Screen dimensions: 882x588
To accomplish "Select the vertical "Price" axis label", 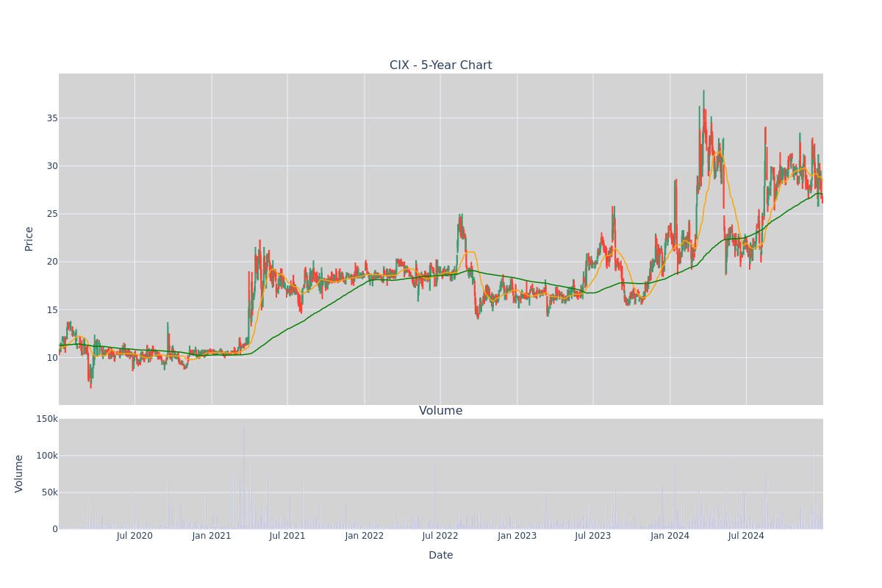I will (x=29, y=239).
